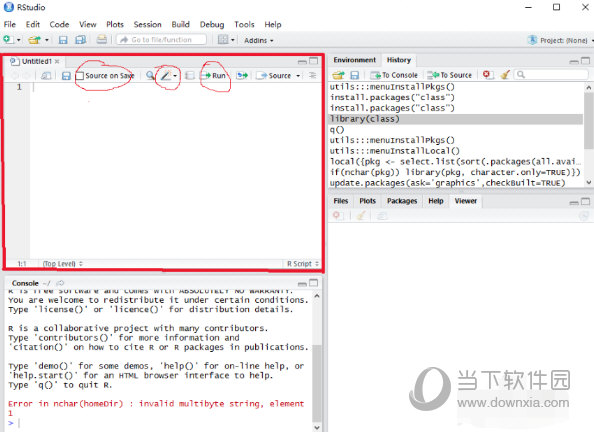Maximize the Viewer pane

point(585,201)
